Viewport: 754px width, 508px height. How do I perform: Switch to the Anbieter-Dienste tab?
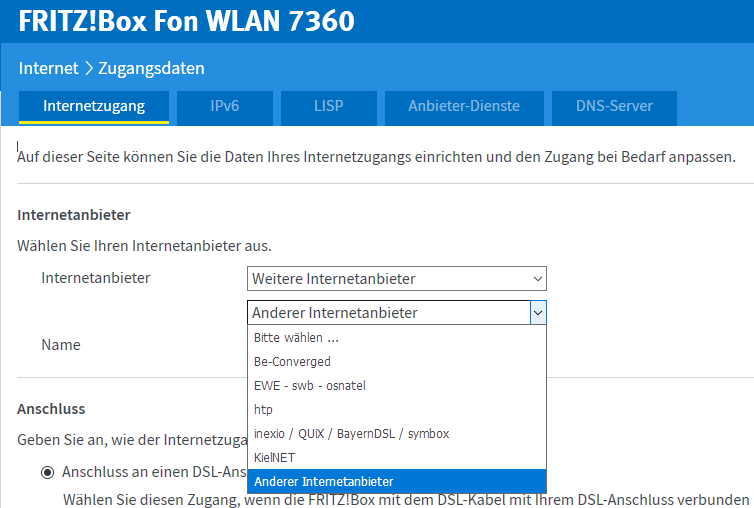(464, 107)
